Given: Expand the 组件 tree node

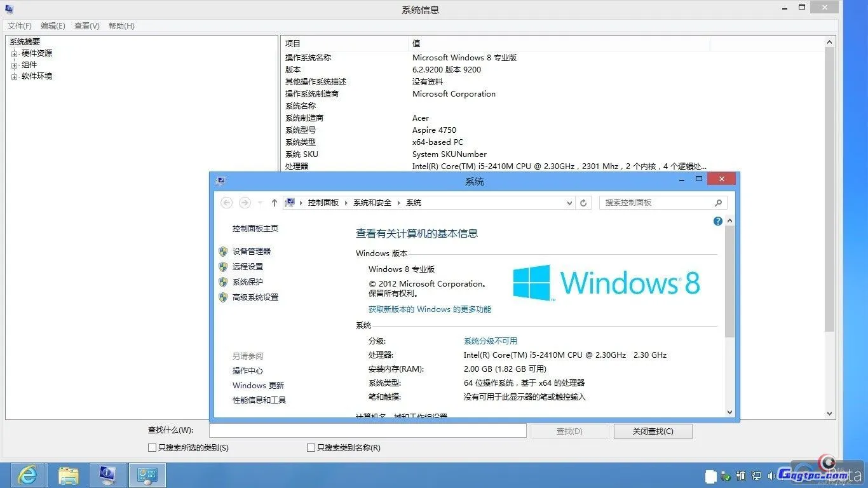Looking at the screenshot, I should 14,64.
